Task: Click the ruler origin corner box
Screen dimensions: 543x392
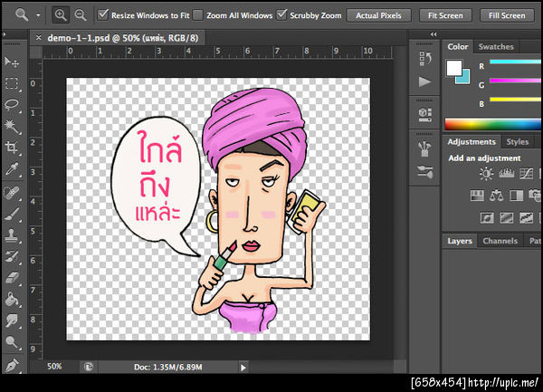Action: pyautogui.click(x=36, y=53)
